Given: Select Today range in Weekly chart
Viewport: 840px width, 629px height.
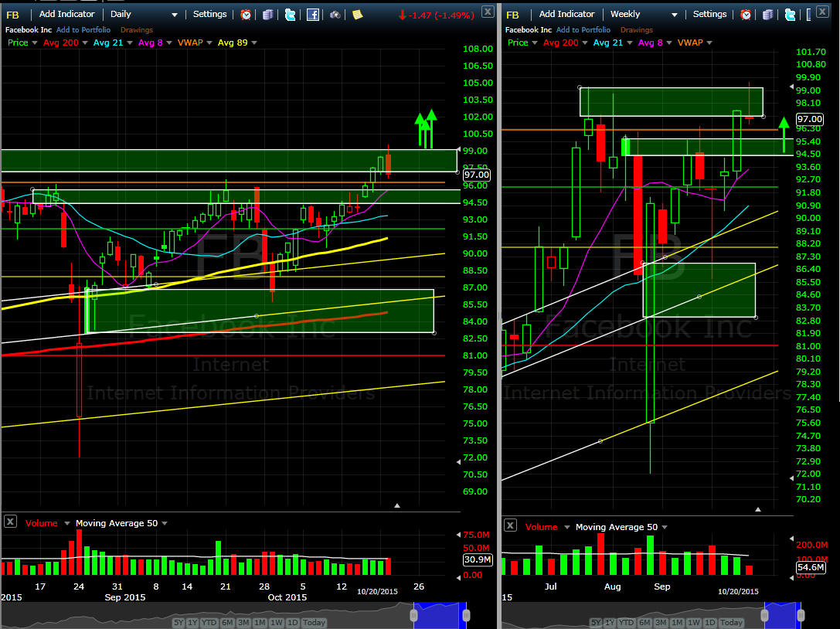Looking at the screenshot, I should click(x=731, y=623).
